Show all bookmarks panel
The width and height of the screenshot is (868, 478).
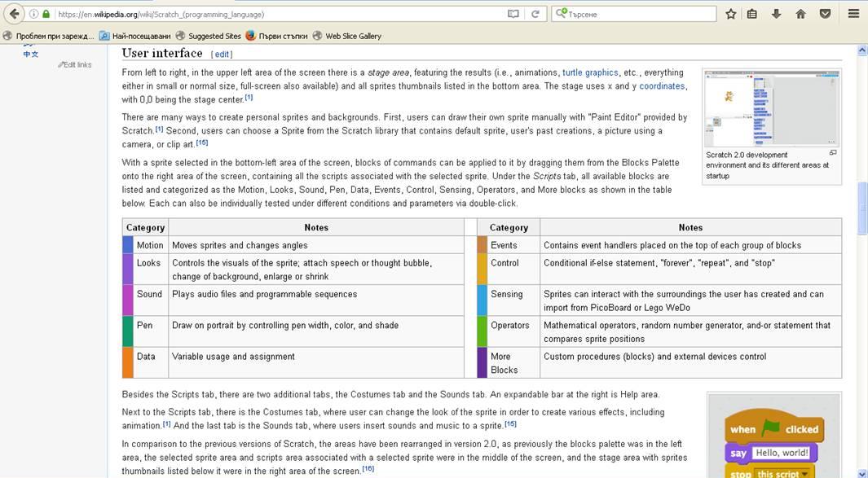click(751, 14)
